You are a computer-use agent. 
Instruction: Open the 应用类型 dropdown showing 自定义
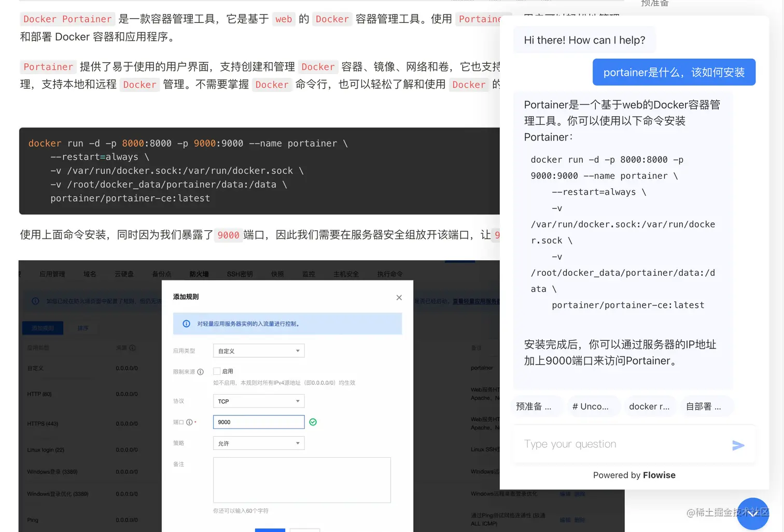(258, 351)
